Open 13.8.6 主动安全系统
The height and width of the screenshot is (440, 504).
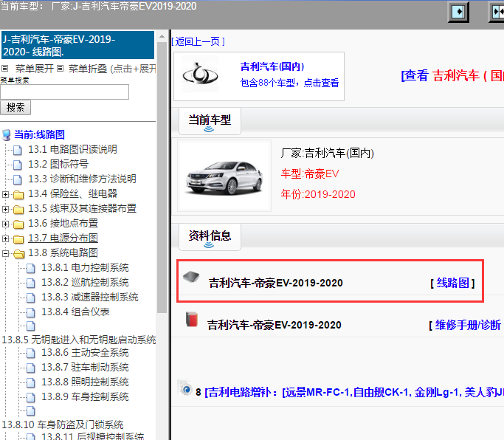[x=85, y=352]
